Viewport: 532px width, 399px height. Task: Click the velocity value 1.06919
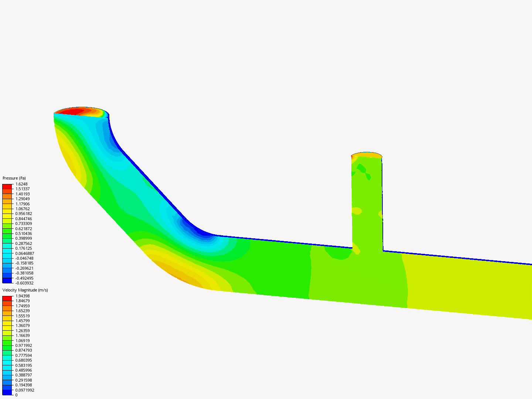click(x=23, y=341)
